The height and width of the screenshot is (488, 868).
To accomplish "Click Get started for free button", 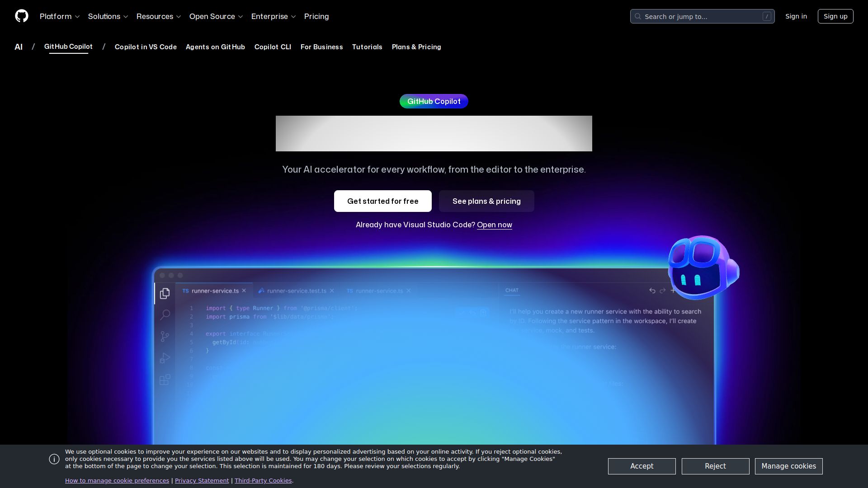I will click(x=382, y=201).
